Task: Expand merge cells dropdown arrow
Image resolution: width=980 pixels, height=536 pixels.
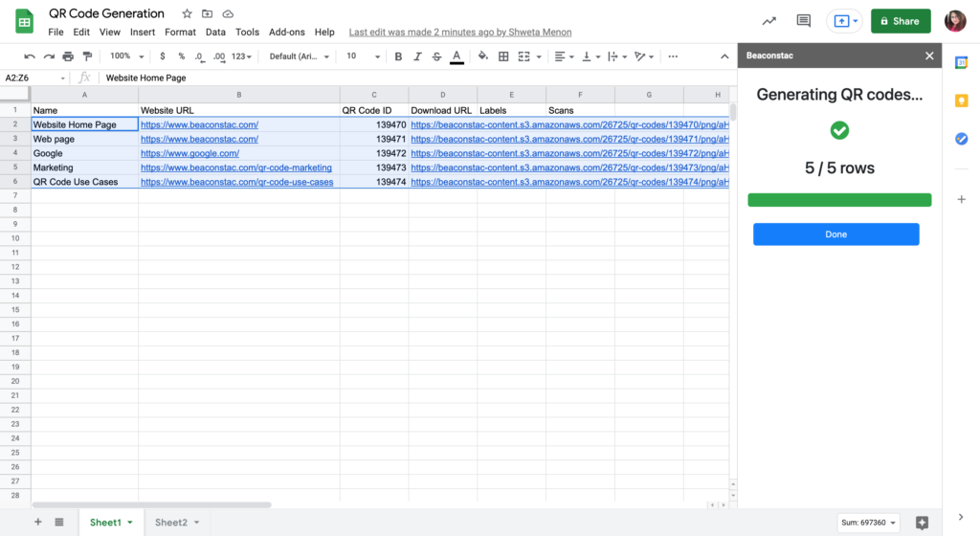Action: pyautogui.click(x=539, y=56)
